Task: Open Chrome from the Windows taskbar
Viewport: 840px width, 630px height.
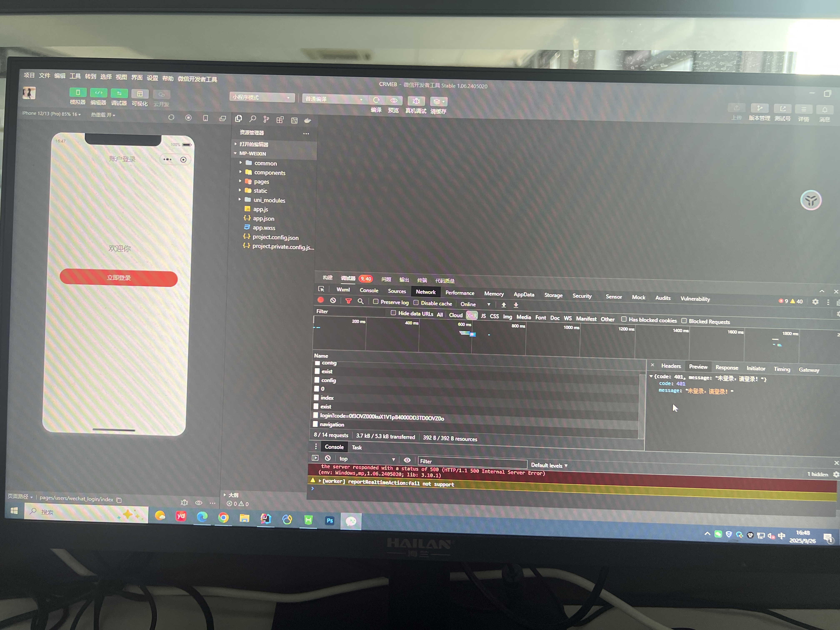Action: point(223,517)
